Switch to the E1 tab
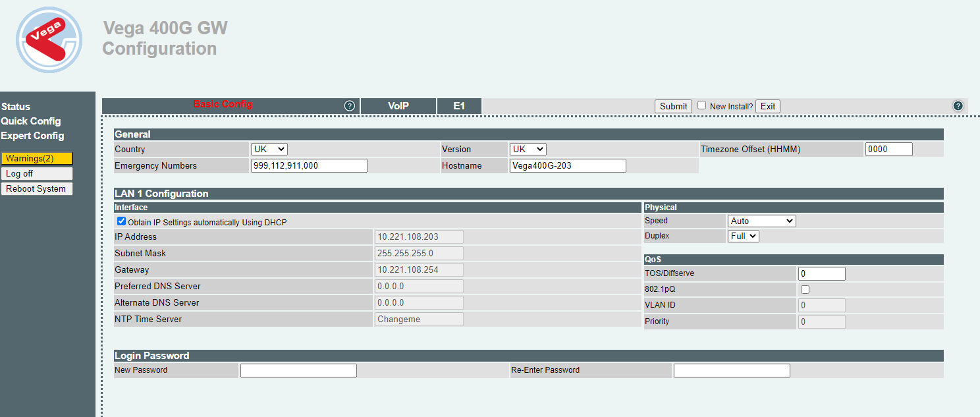This screenshot has height=417, width=980. click(459, 106)
